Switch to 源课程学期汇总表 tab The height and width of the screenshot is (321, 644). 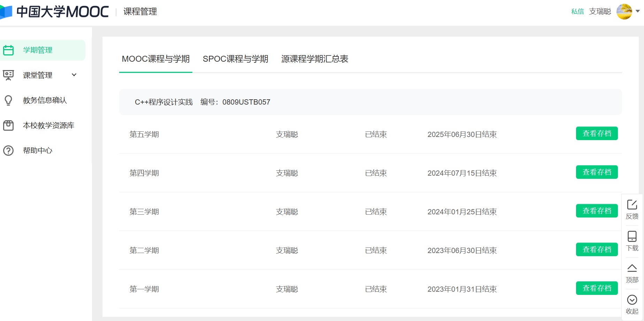pos(314,59)
